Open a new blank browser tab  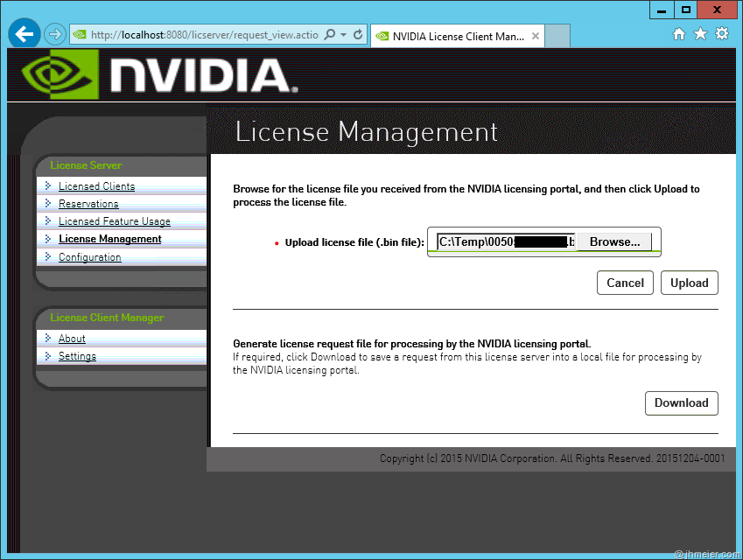click(557, 36)
